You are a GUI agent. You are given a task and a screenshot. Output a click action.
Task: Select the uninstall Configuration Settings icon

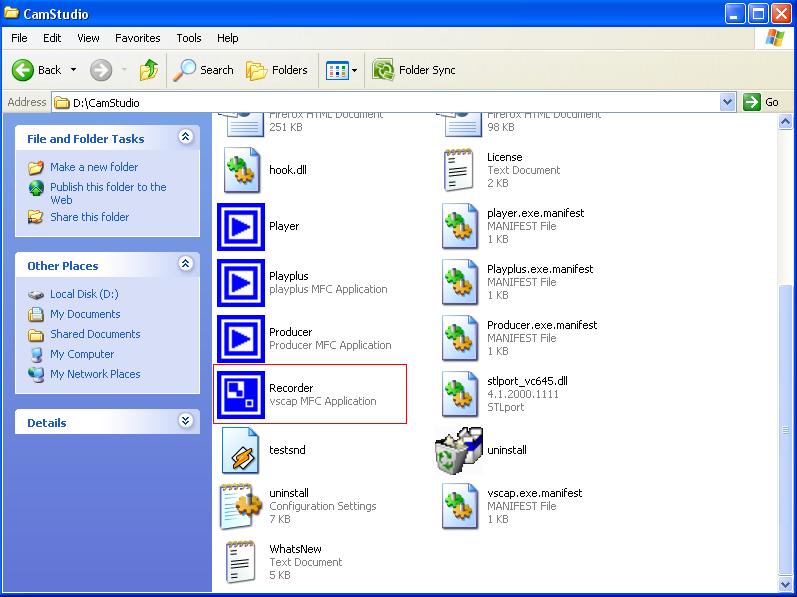click(241, 506)
